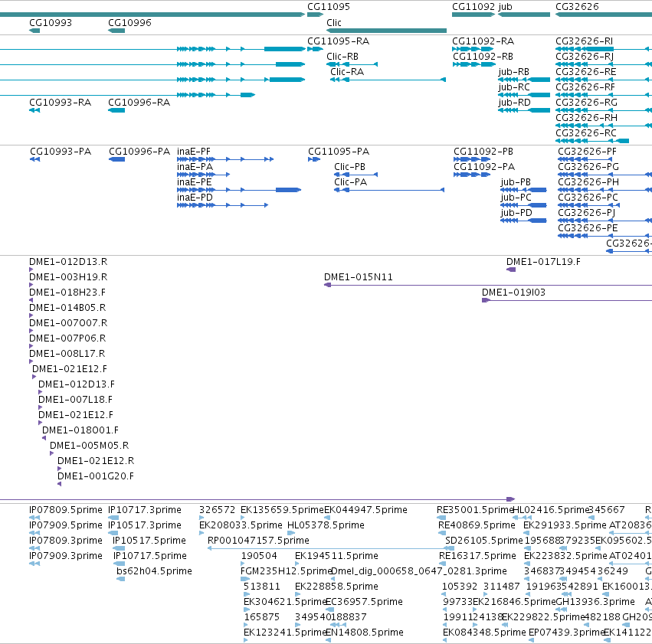The image size is (652, 644).
Task: Select the jub-PB protein feature
Action: pyautogui.click(x=523, y=191)
